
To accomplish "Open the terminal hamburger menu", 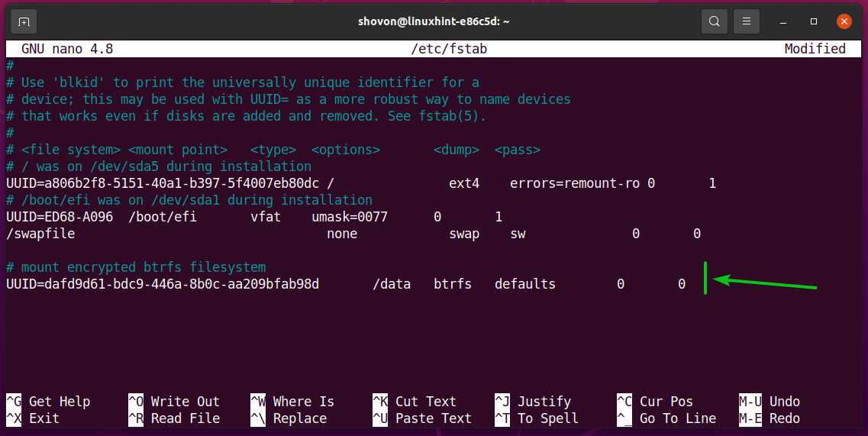I will pyautogui.click(x=747, y=21).
